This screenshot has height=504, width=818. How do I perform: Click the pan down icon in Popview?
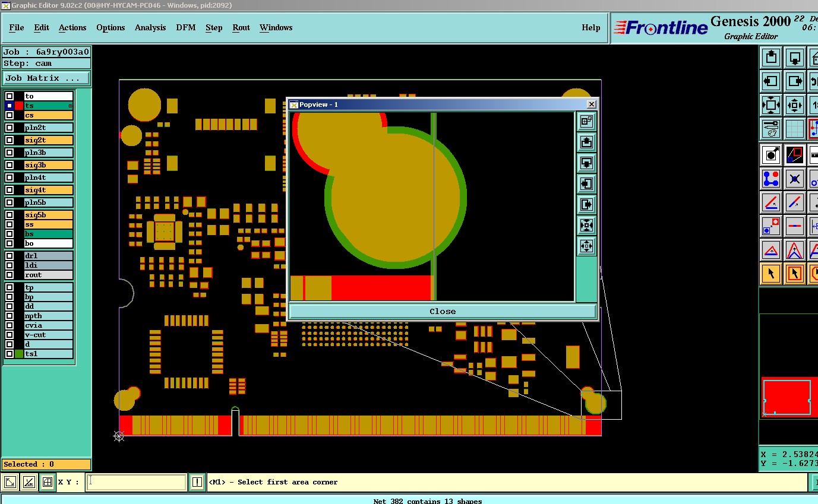(x=586, y=163)
